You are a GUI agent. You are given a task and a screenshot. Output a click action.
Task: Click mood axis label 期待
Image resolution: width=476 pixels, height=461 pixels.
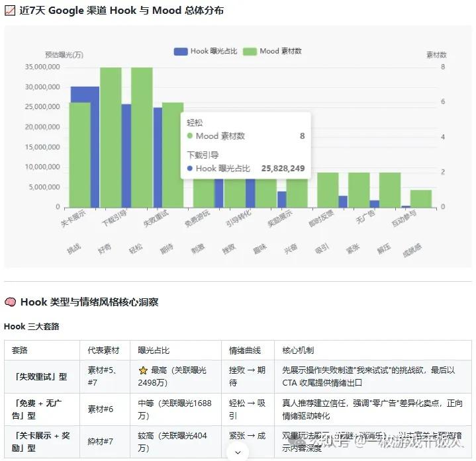pos(167,249)
